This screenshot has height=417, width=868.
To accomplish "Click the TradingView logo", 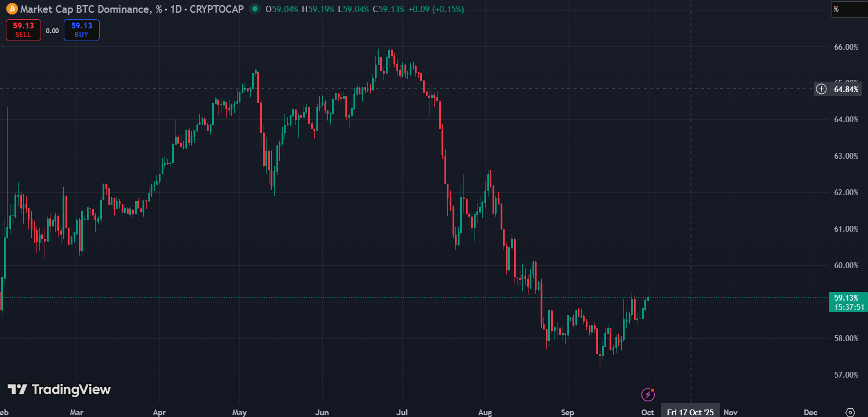I will click(59, 390).
